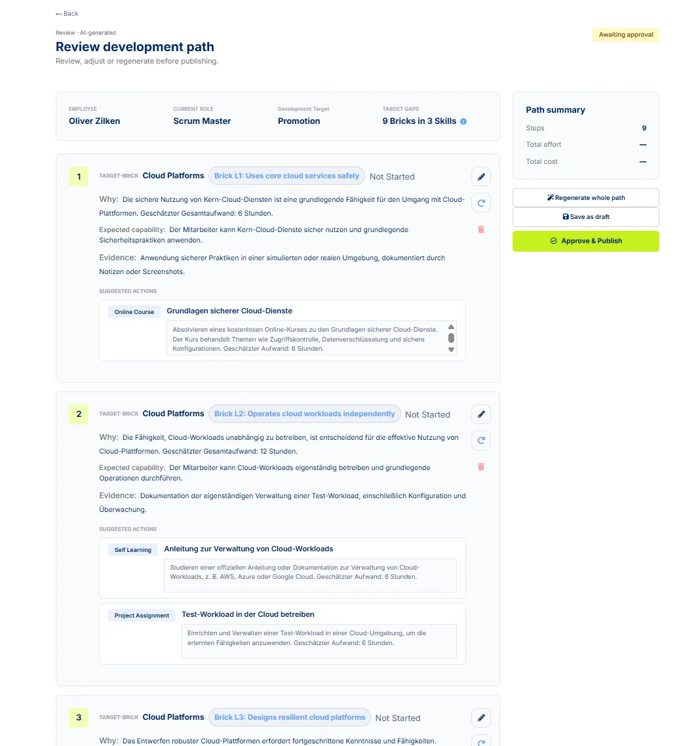Click Review development path heading

(134, 47)
